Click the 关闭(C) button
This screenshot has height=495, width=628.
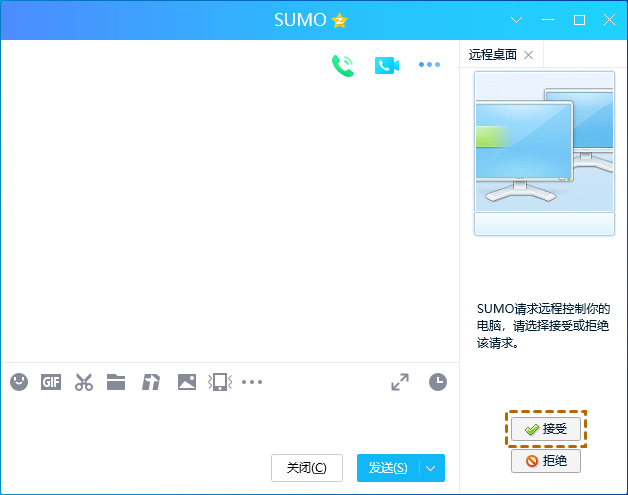307,468
